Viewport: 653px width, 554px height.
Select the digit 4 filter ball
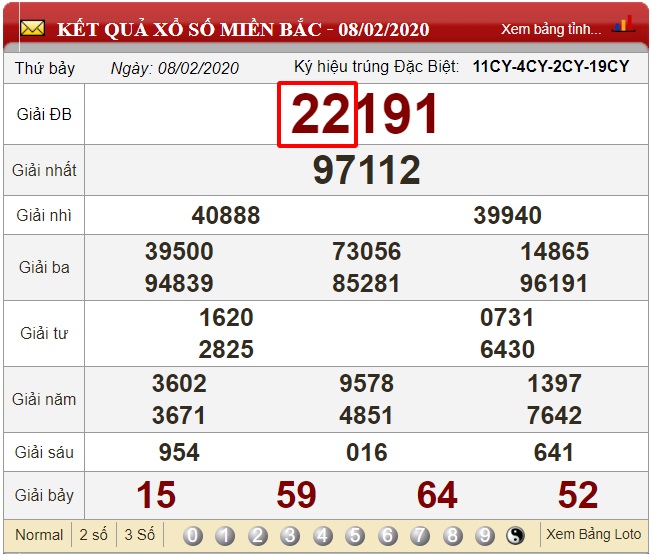click(x=323, y=535)
